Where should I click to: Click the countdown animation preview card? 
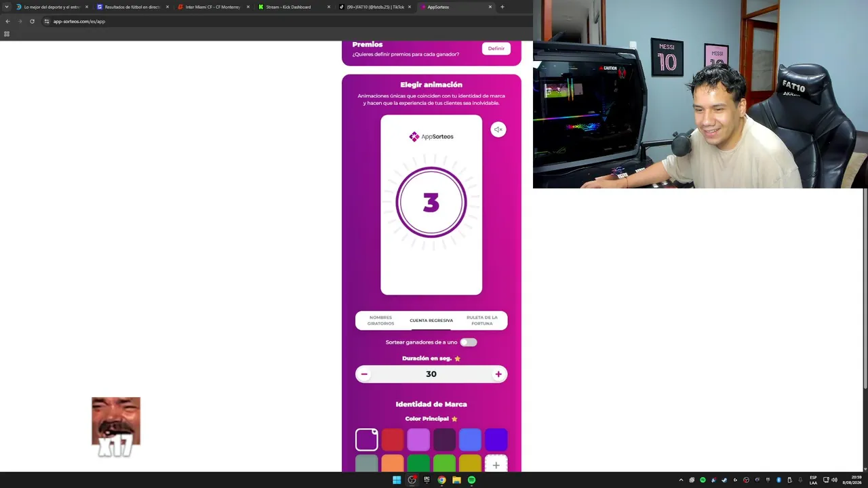coord(431,205)
